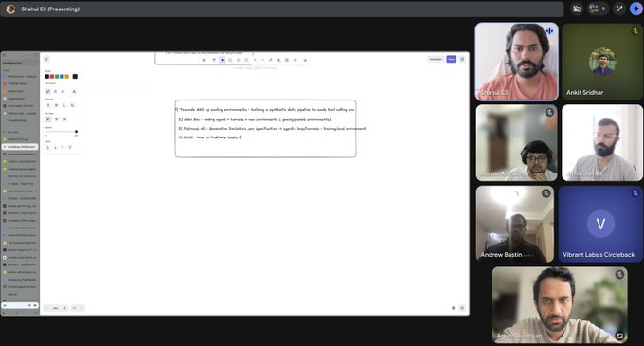Click the Excalidraw+ button
The image size is (644, 346).
click(x=436, y=59)
